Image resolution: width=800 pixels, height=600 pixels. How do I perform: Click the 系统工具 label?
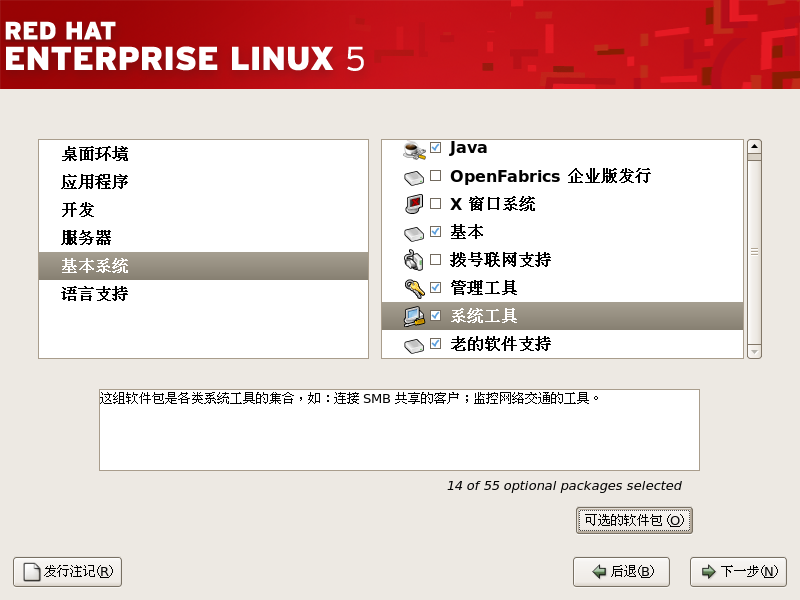coord(484,316)
